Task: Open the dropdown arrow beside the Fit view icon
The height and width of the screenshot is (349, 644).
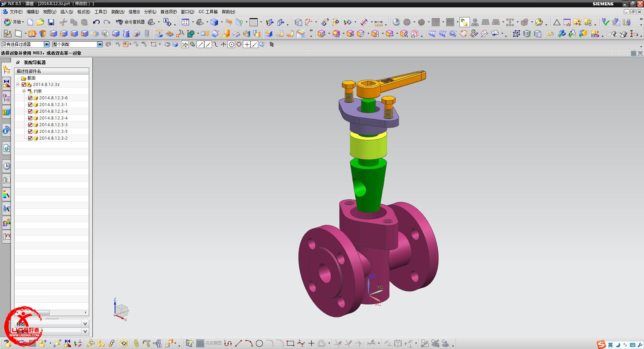Action: 193,22
